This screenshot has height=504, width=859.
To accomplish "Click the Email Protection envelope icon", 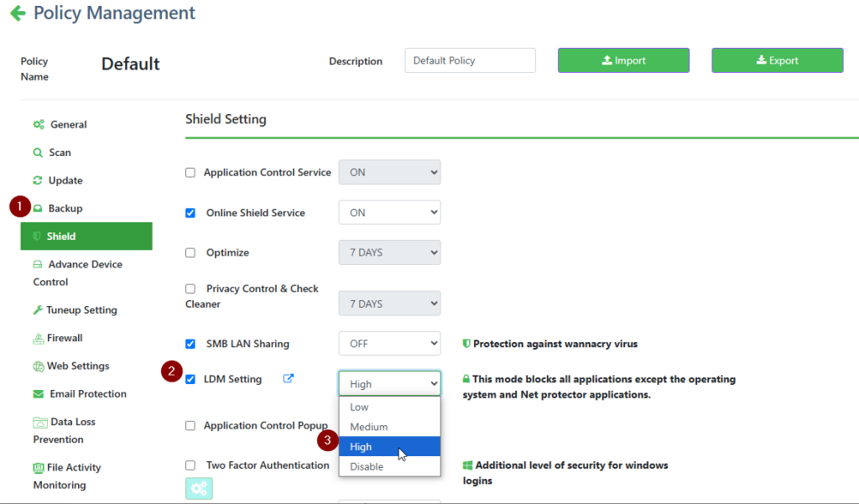I will click(39, 394).
